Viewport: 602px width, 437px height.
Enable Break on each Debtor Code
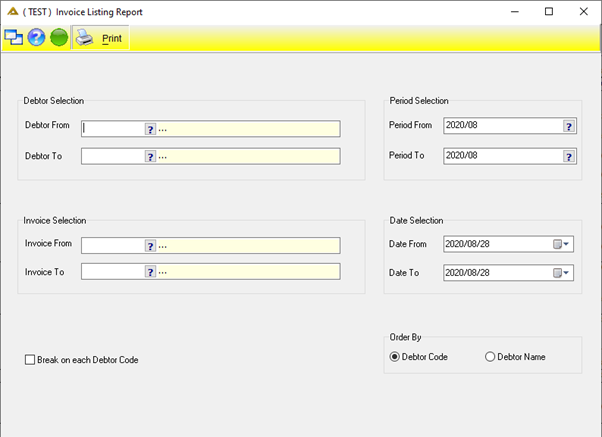[x=30, y=360]
